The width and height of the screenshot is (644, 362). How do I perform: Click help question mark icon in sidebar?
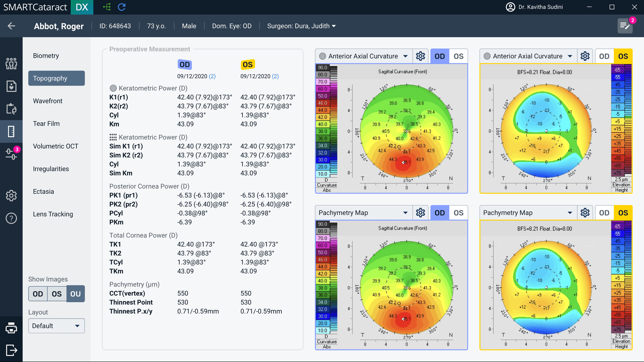click(x=11, y=218)
